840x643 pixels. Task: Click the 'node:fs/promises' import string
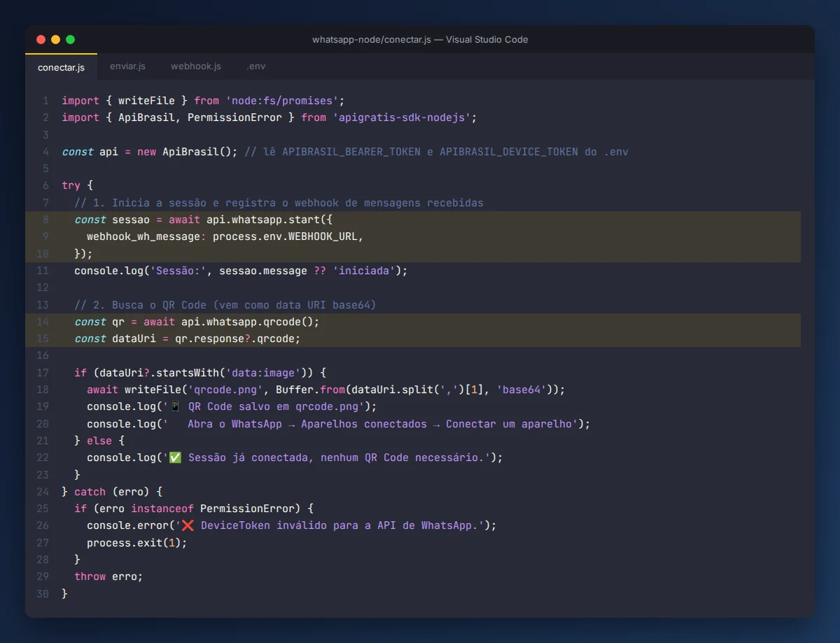[282, 101]
